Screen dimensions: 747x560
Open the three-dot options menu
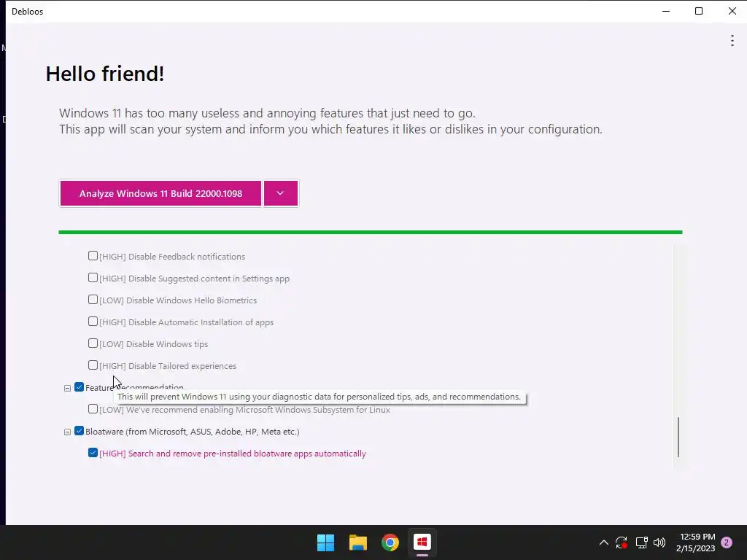click(x=732, y=41)
